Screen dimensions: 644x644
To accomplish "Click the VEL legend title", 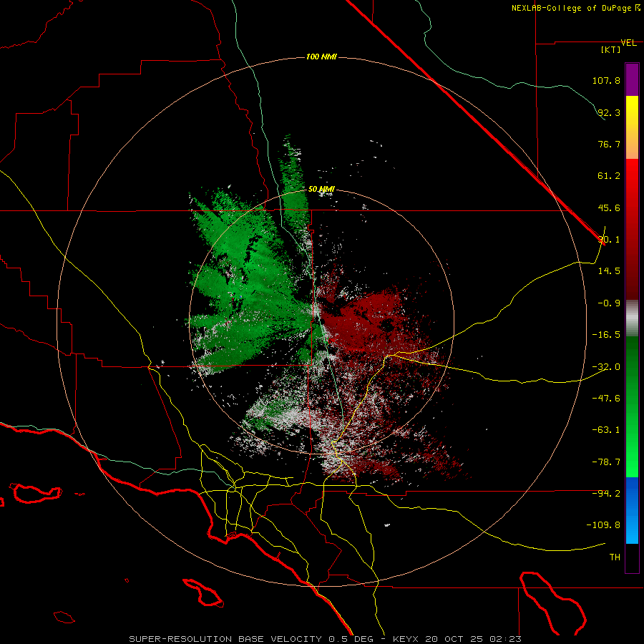I will (628, 43).
